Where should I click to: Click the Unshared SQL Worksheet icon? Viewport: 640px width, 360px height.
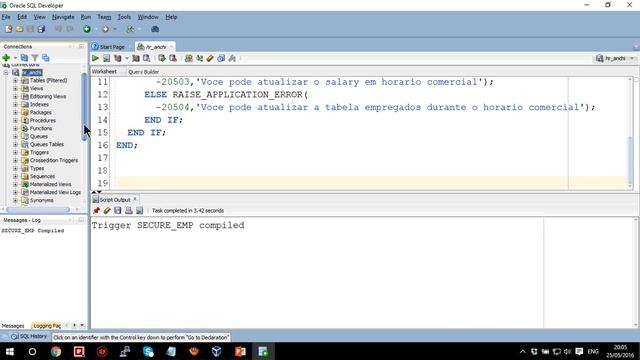point(189,58)
